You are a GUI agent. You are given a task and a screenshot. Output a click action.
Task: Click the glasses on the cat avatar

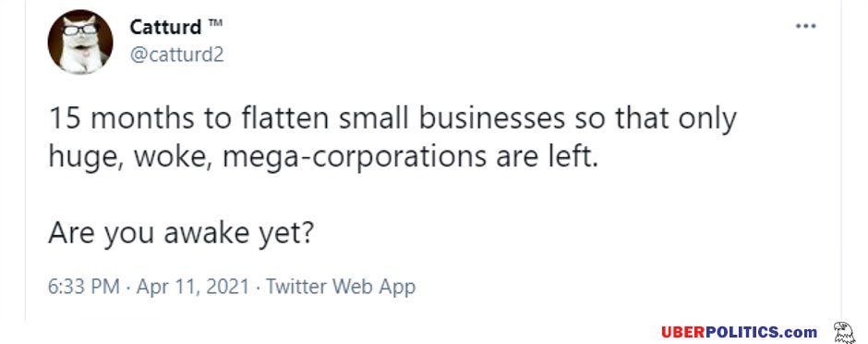pos(80,30)
